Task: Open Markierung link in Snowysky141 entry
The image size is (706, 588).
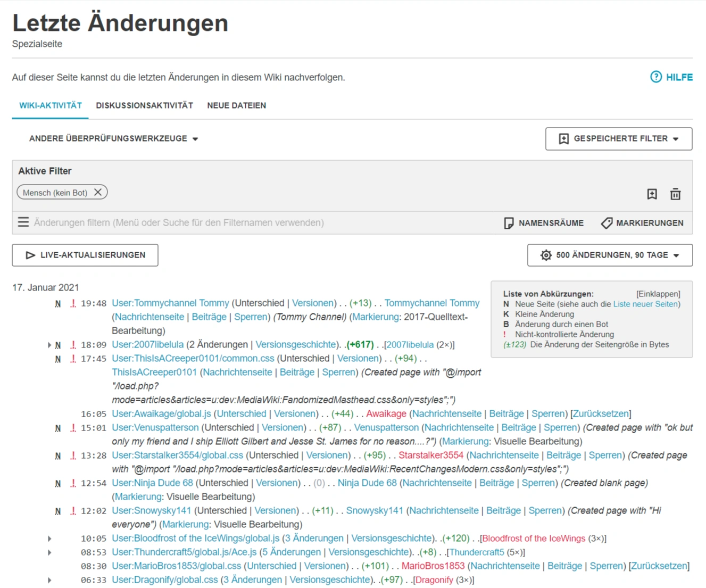Action: point(185,524)
